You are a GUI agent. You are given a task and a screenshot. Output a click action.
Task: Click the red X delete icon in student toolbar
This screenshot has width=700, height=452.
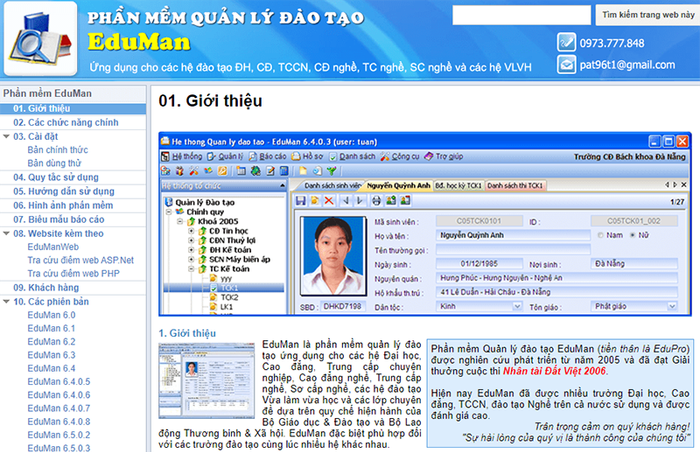pyautogui.click(x=329, y=201)
